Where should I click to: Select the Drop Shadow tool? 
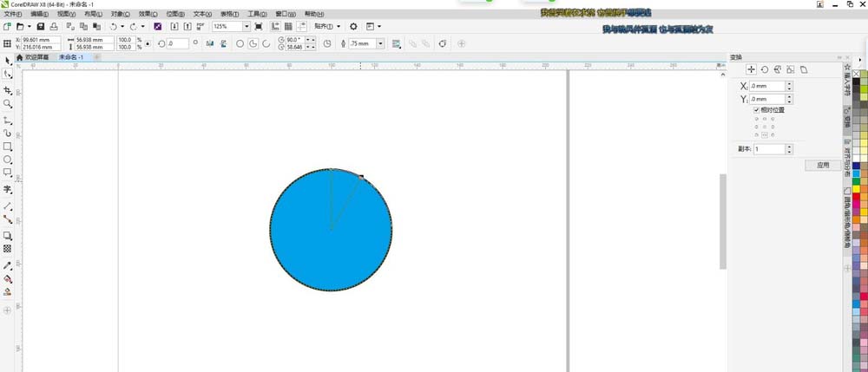click(x=7, y=236)
